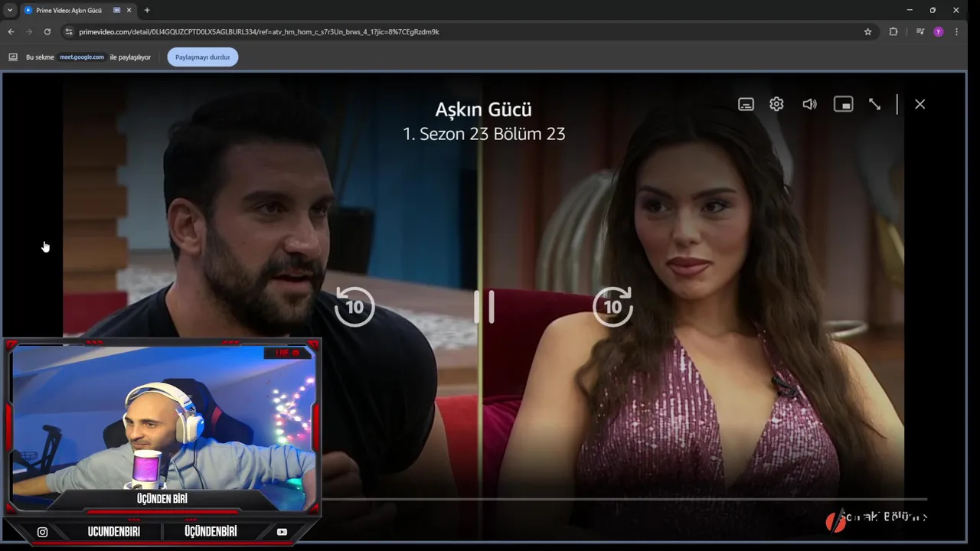Expand the tab search dropdown
980x551 pixels.
pos(10,10)
